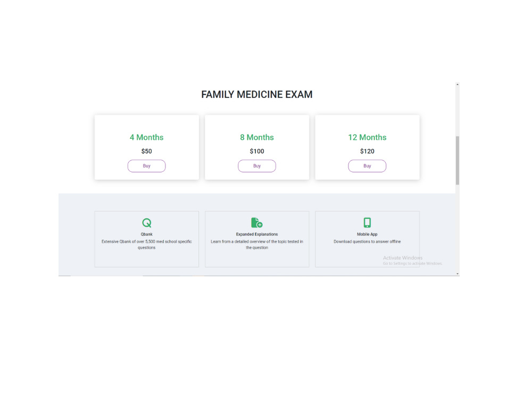Click Buy under the 12 Months option
This screenshot has height=399, width=532.
(x=367, y=165)
